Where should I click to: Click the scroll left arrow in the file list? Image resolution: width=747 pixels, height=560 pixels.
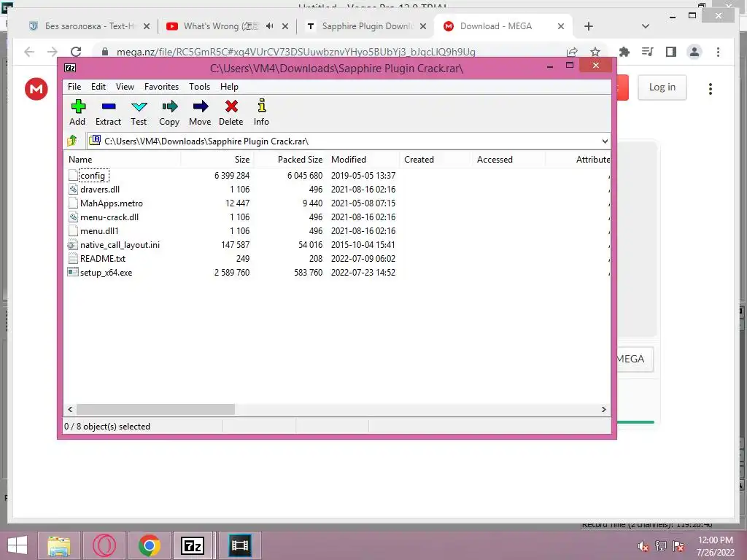click(70, 410)
